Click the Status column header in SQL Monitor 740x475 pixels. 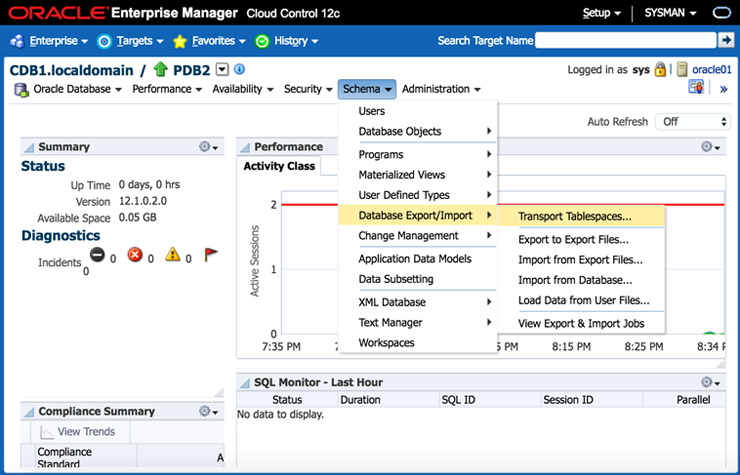pyautogui.click(x=287, y=400)
